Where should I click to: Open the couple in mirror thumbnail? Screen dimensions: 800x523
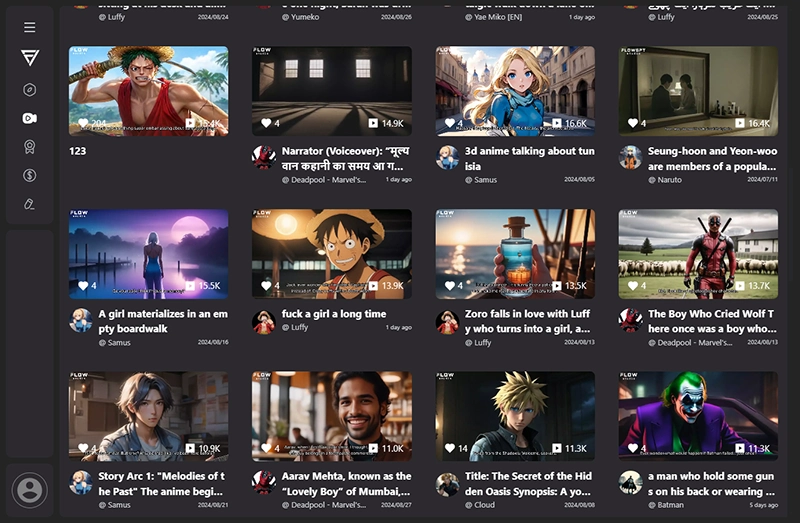pyautogui.click(x=698, y=91)
